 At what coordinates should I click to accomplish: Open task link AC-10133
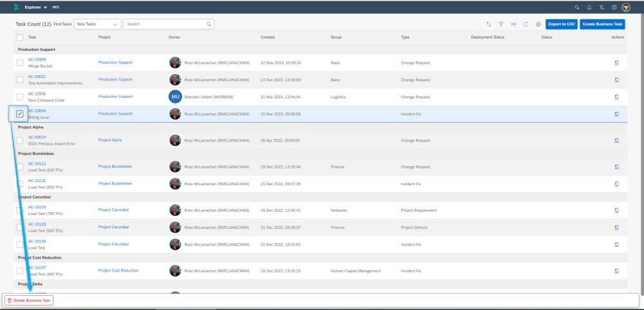pos(37,224)
